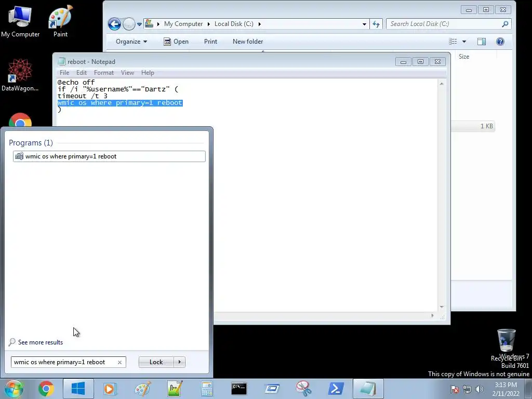This screenshot has width=532, height=399.
Task: Open Windows Media Player from taskbar
Action: point(110,389)
